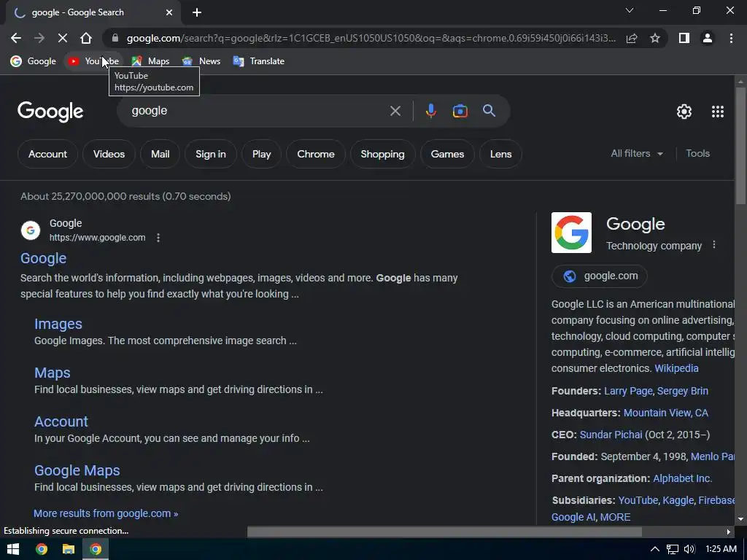Open the Maps bookmark in bookmarks bar
The width and height of the screenshot is (747, 560).
pos(150,61)
